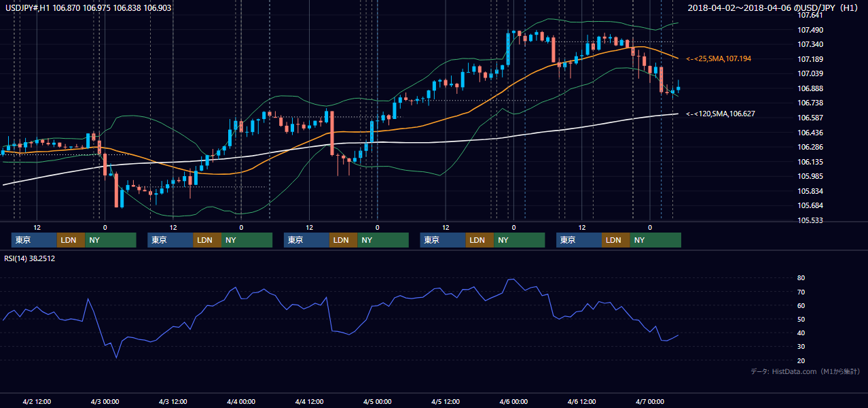Viewport: 868px width, 408px height.
Task: Select the 4/4 12:00 date label
Action: pyautogui.click(x=309, y=401)
